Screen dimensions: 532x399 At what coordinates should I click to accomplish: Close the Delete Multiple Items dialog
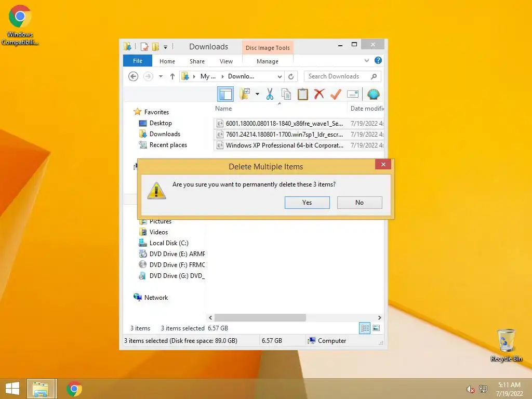pyautogui.click(x=383, y=165)
